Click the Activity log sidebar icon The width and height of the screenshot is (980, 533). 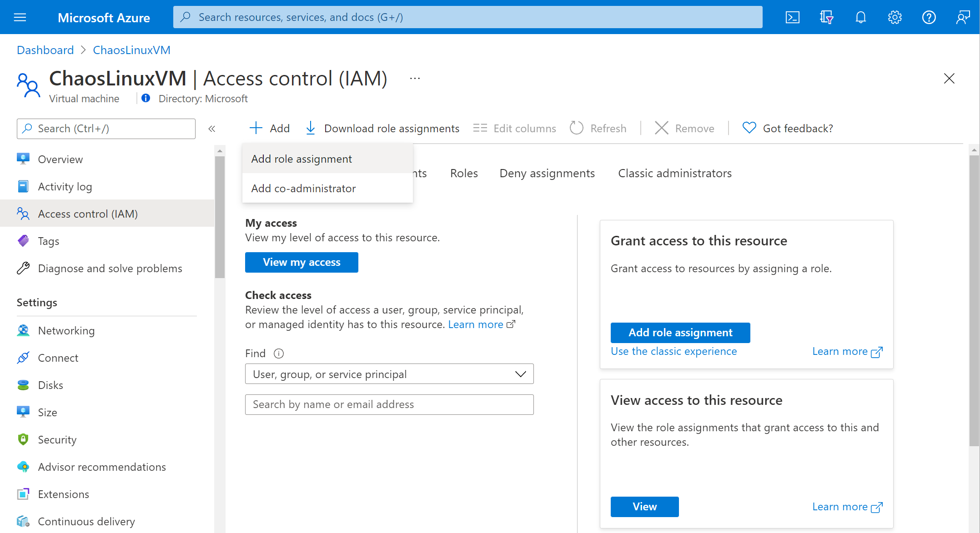click(24, 186)
